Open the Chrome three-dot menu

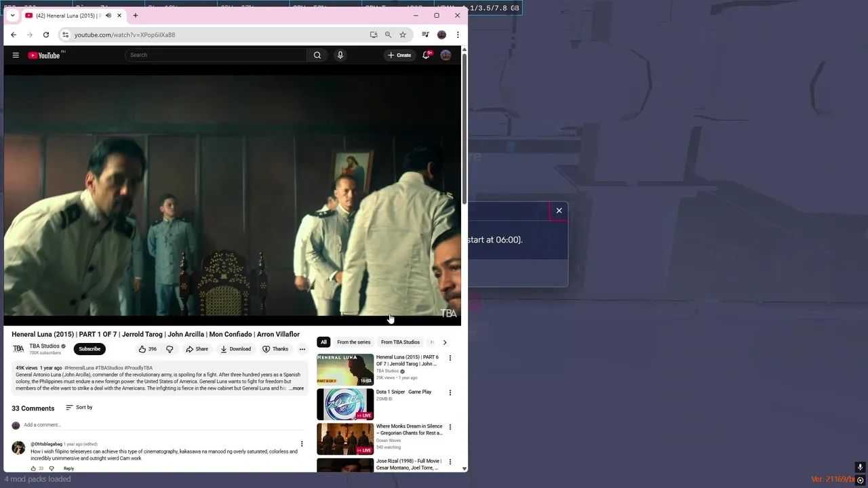pyautogui.click(x=458, y=35)
